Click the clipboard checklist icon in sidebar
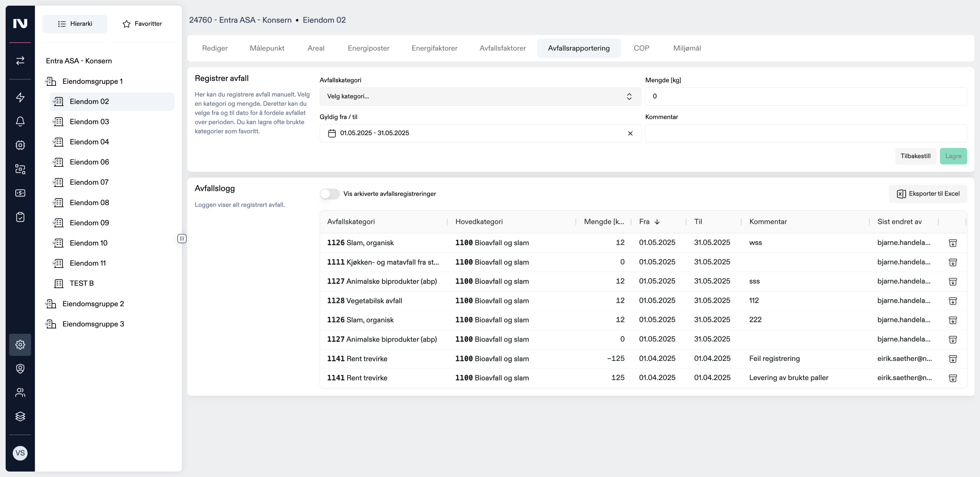Screen dimensions: 980x477 pyautogui.click(x=20, y=217)
